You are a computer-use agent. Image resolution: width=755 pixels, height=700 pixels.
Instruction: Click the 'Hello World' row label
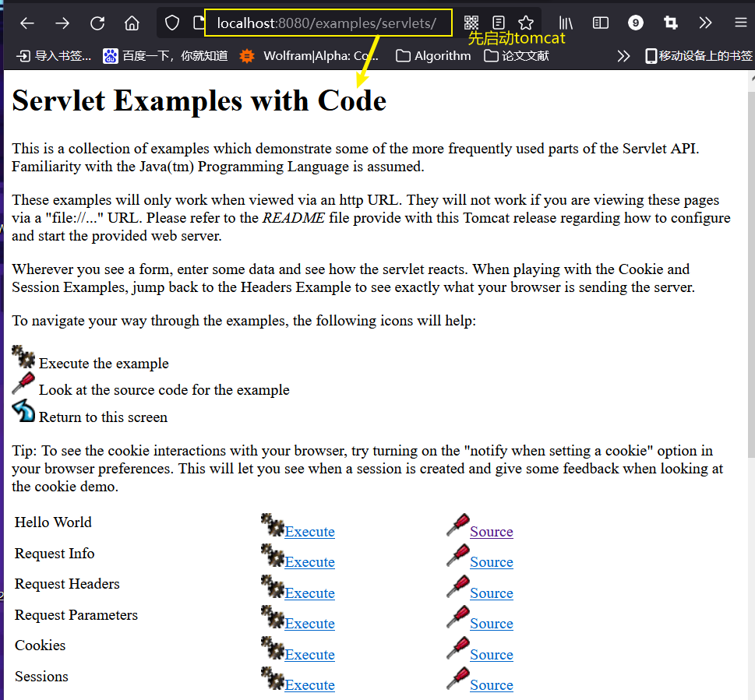[x=53, y=522]
